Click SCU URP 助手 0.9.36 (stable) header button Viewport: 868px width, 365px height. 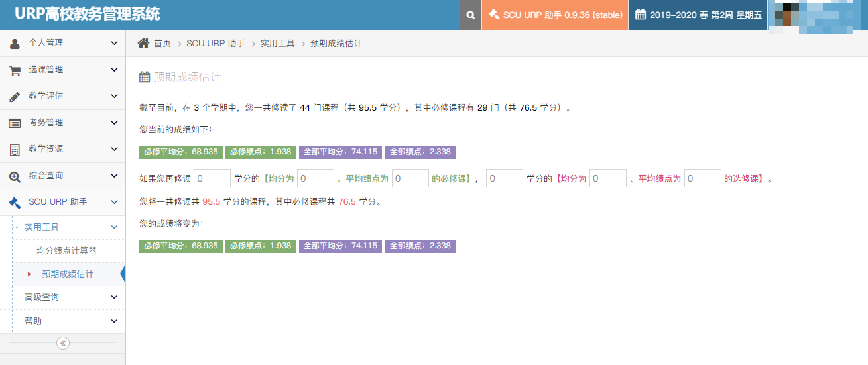(555, 15)
